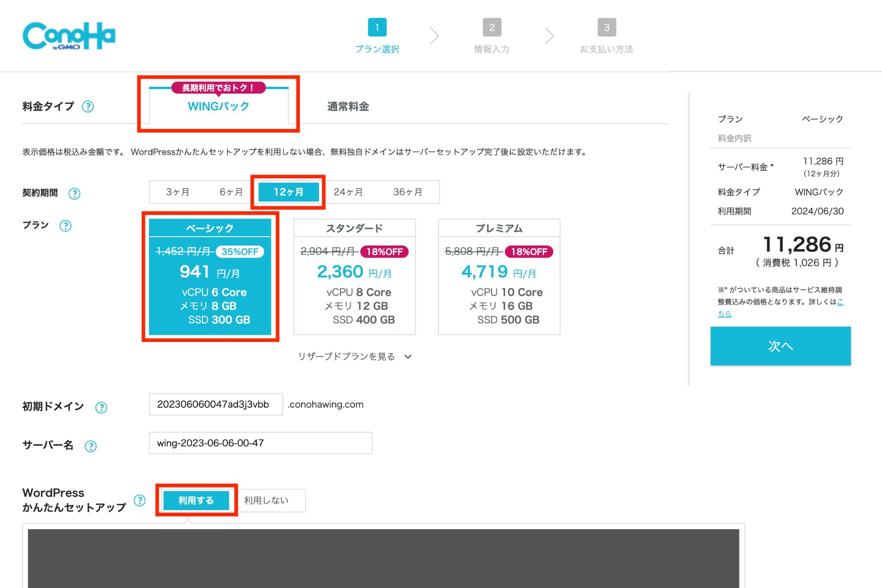This screenshot has height=588, width=882.
Task: Select the スタンダード plan card
Action: (354, 277)
